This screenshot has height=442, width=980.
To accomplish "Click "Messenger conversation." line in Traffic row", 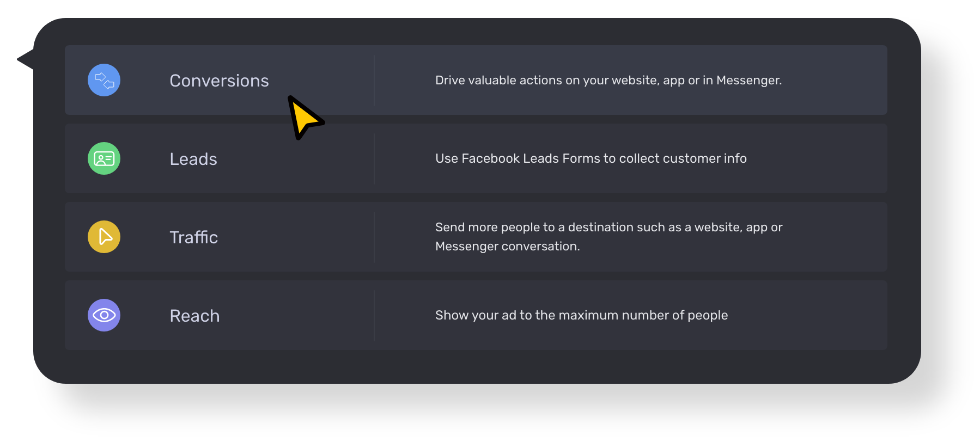I will point(507,246).
